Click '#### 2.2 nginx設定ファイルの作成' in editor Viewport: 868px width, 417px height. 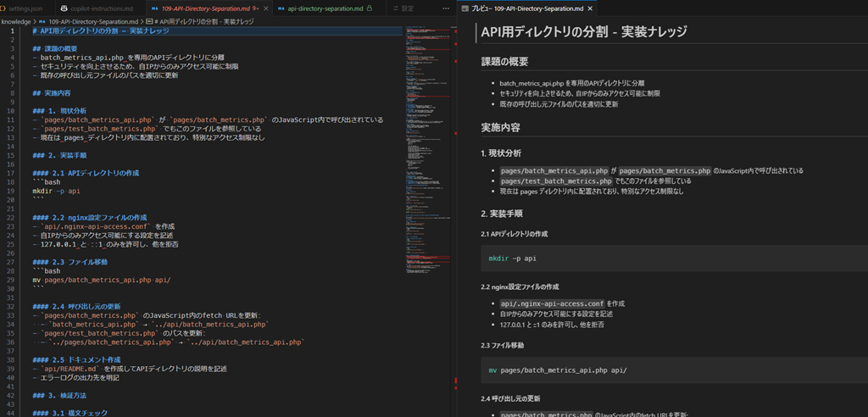click(x=90, y=218)
